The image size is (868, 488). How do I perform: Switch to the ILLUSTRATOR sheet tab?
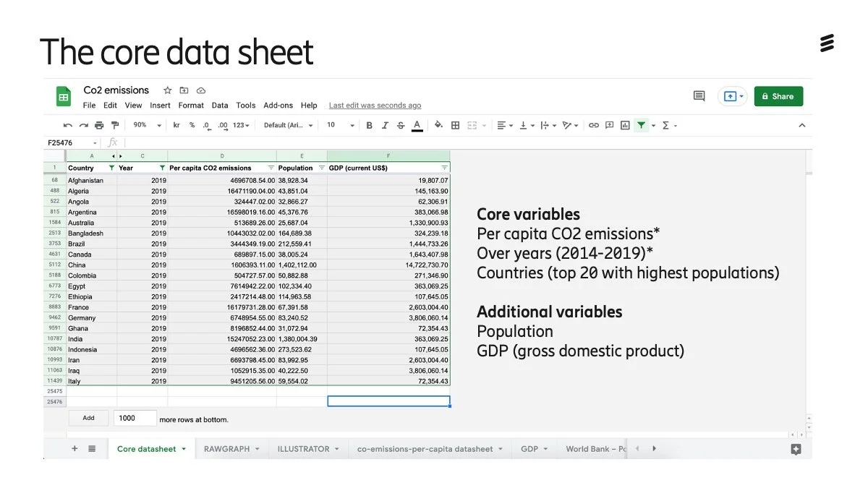coord(308,449)
